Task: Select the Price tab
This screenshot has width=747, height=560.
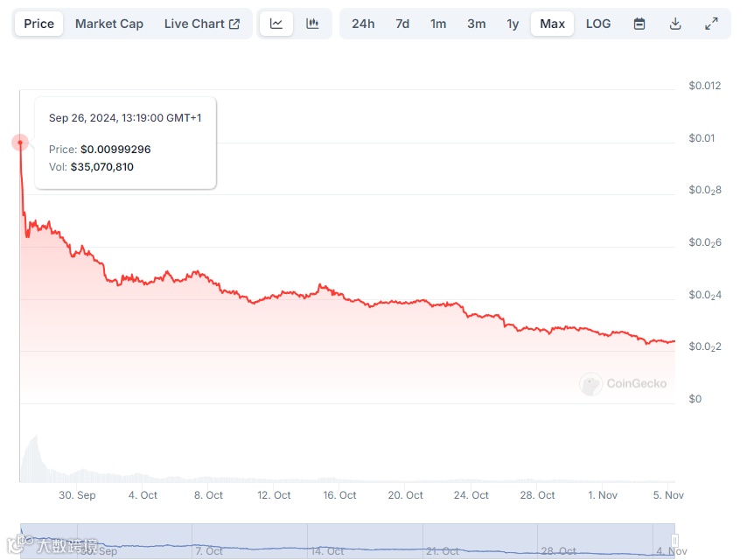Action: click(39, 24)
